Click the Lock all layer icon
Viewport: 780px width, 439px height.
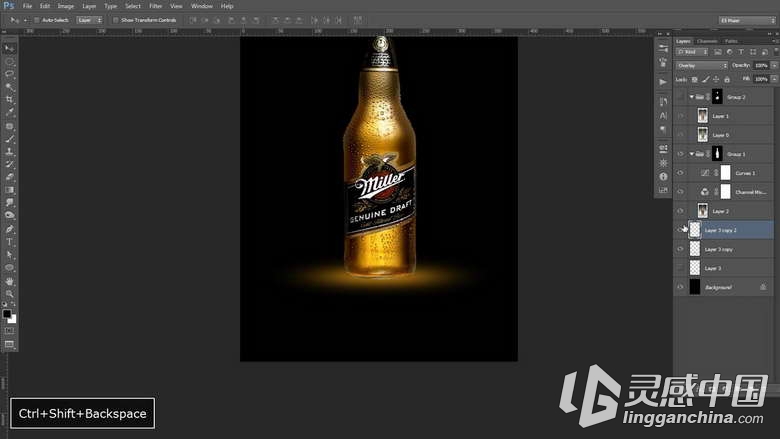[x=727, y=80]
